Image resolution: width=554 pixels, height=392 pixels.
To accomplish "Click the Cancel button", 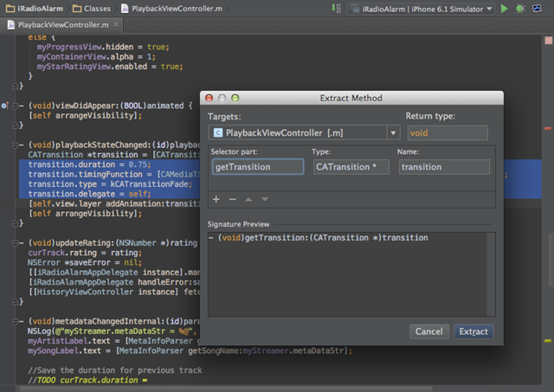I will click(x=429, y=331).
